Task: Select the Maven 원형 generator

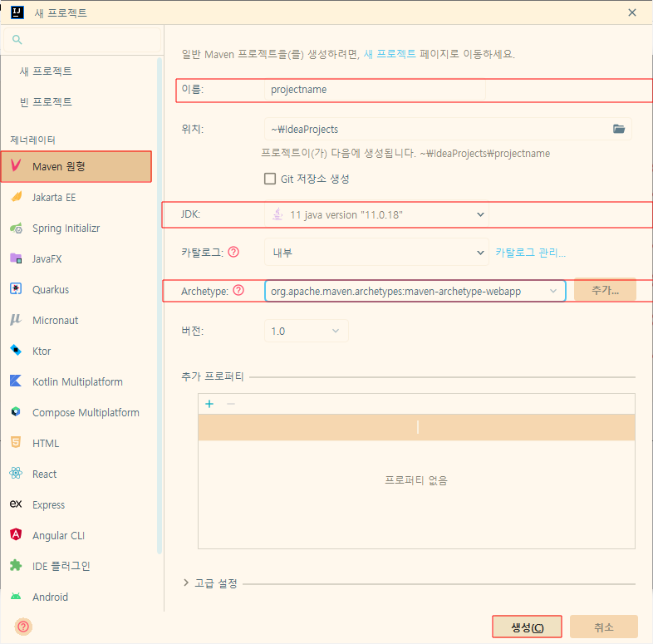Action: (x=76, y=166)
